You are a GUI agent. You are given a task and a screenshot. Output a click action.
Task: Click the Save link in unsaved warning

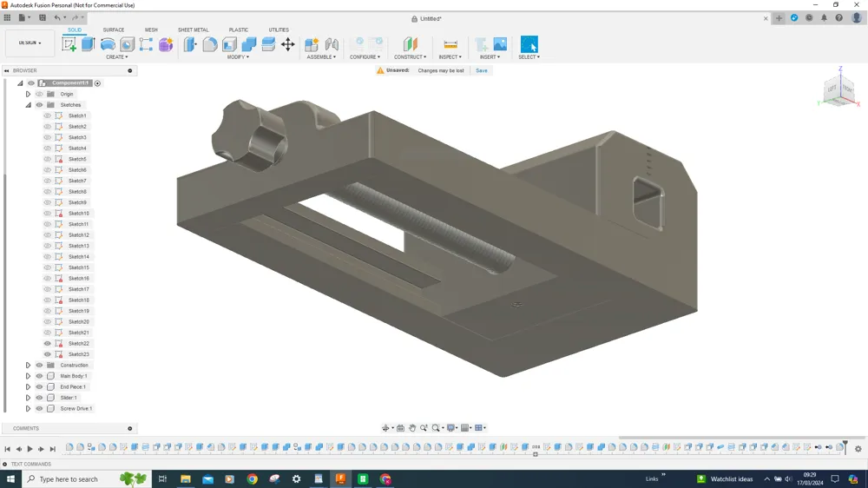[481, 70]
